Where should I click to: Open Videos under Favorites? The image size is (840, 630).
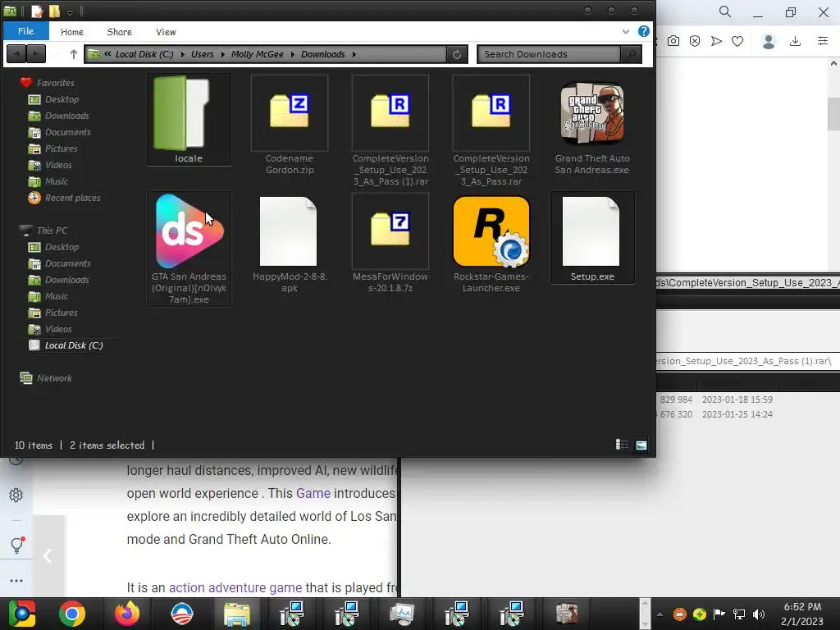(58, 165)
